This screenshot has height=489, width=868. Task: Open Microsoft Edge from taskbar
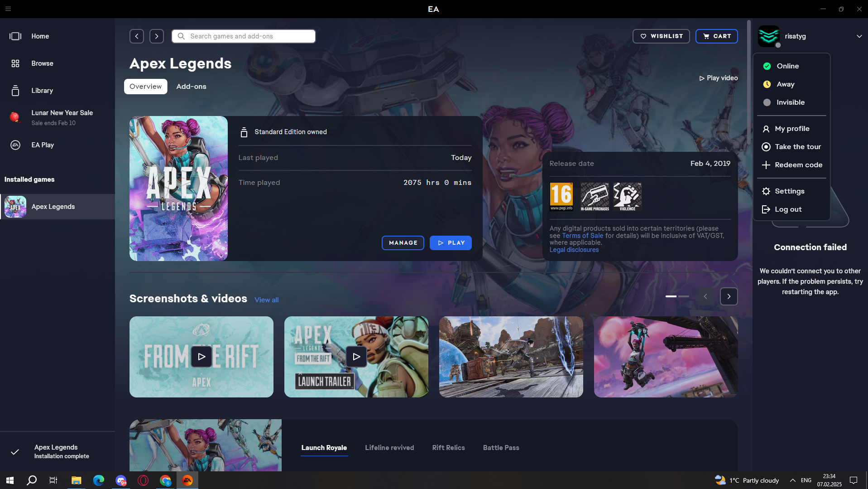tap(98, 480)
